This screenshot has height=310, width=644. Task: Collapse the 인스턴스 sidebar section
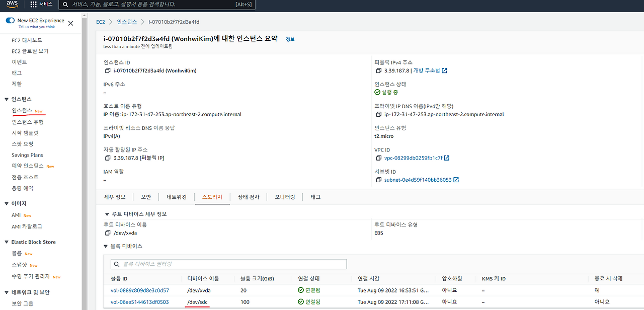coord(7,99)
